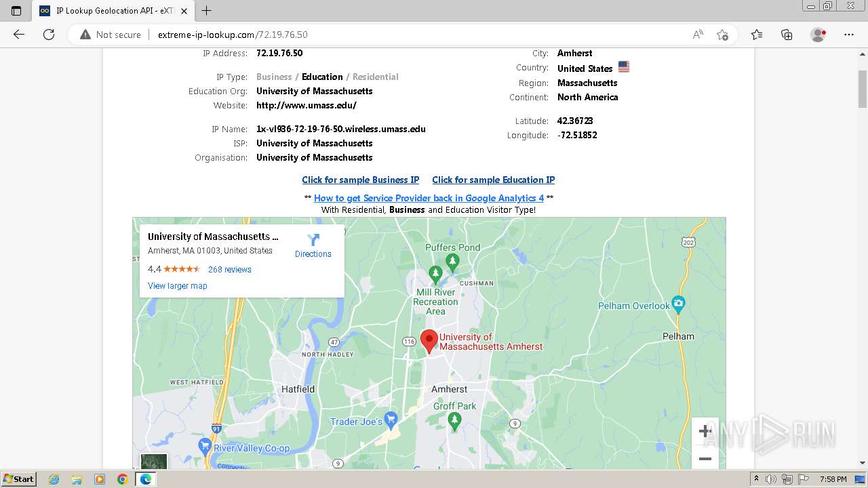Image resolution: width=868 pixels, height=488 pixels.
Task: Open the Edge tab actions menu icon
Action: pos(16,11)
